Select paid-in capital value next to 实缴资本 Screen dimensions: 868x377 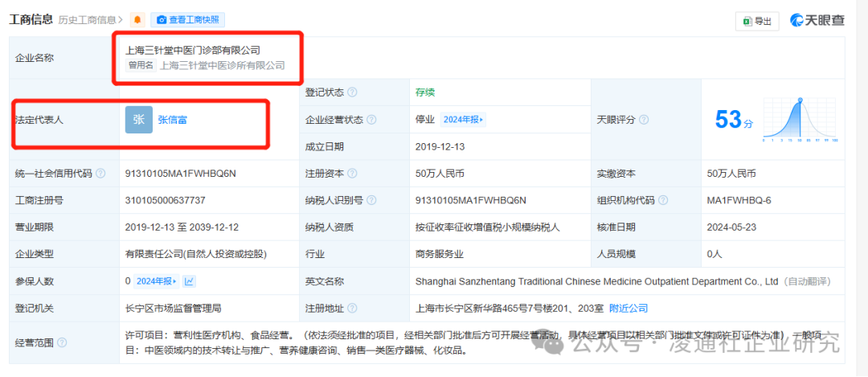point(731,174)
